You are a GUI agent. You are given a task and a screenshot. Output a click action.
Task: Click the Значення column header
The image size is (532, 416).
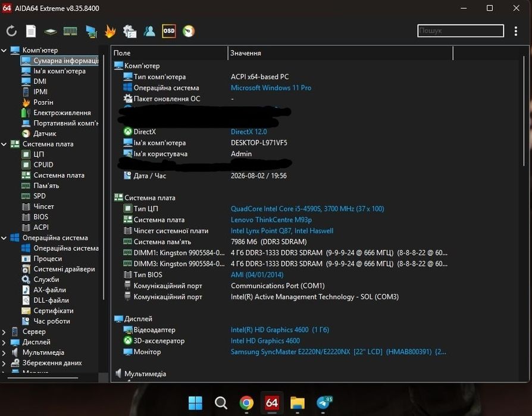coord(340,54)
